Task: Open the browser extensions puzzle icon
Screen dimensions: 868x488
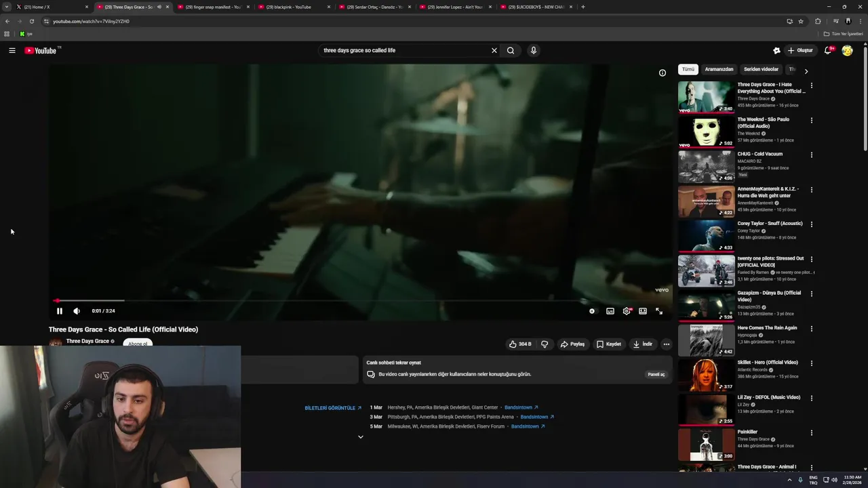Action: [818, 21]
